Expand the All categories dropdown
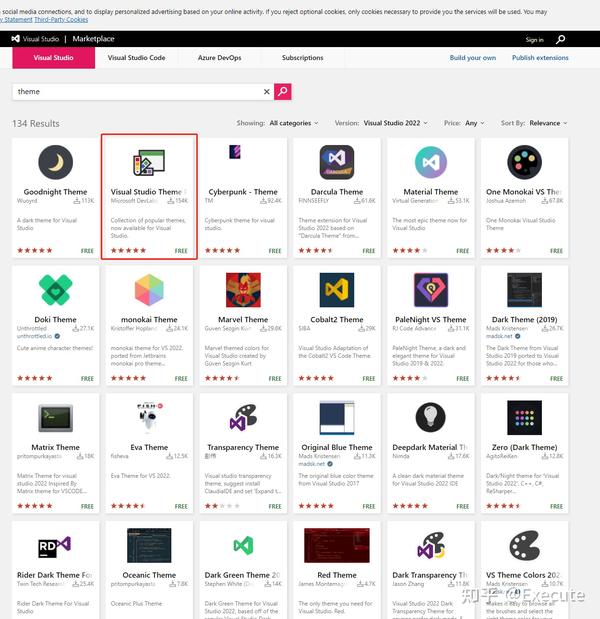The width and height of the screenshot is (600, 619). click(294, 123)
